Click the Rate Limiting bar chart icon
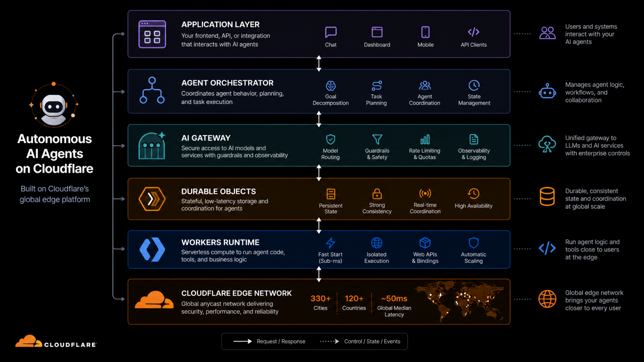The height and width of the screenshot is (362, 644). [x=425, y=139]
